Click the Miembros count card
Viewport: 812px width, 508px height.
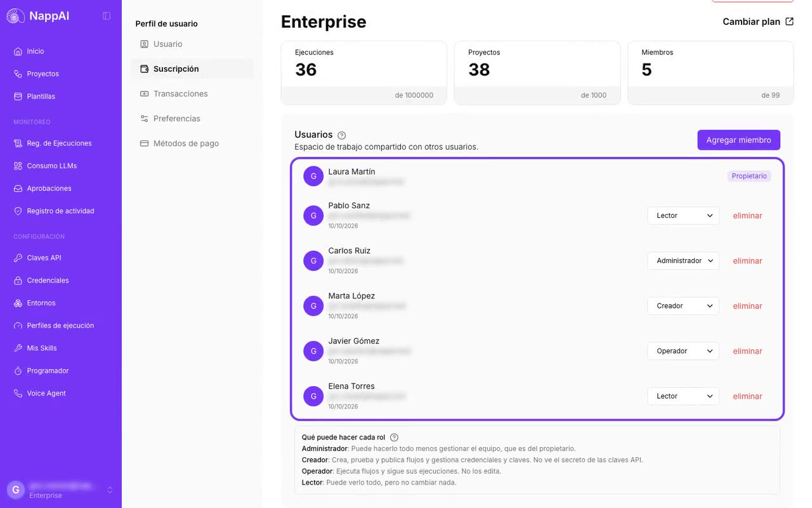pos(710,72)
